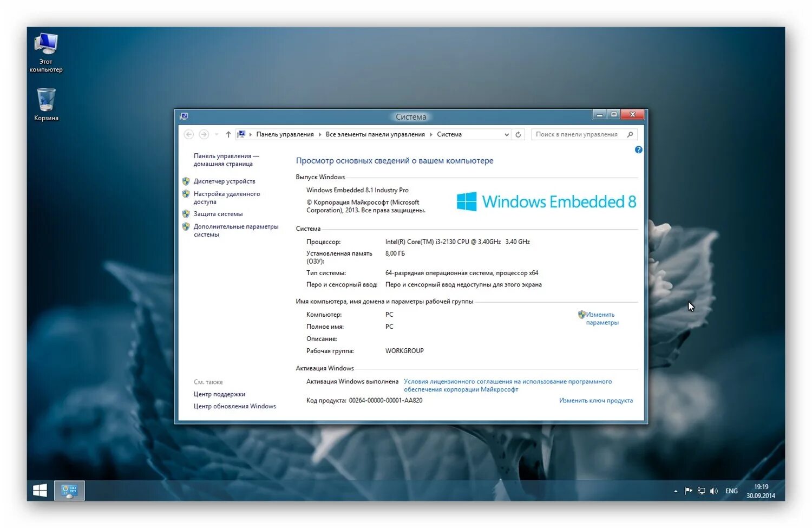Click the search magnifier icon

tap(630, 134)
